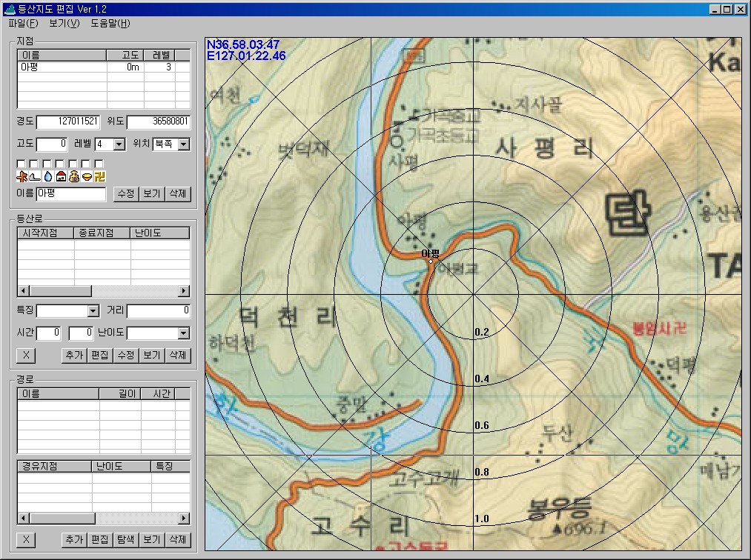The width and height of the screenshot is (751, 560).
Task: Click the 고도 column header in 지점 list
Action: coord(125,56)
